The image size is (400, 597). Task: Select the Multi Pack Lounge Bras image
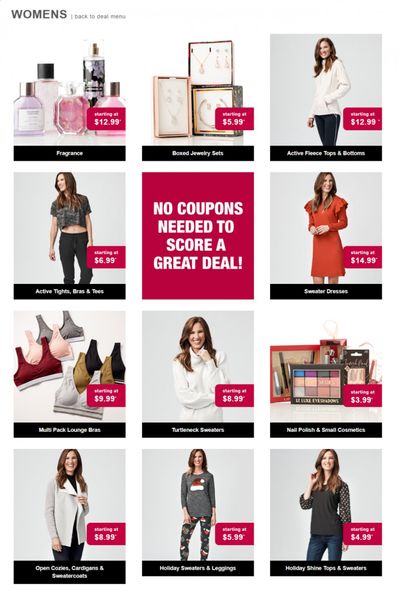click(70, 366)
